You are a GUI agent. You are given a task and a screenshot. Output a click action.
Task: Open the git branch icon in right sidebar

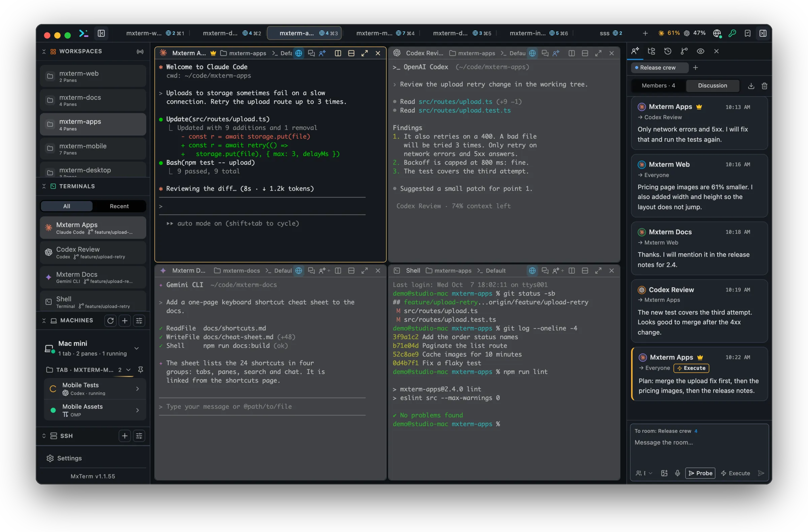pos(684,51)
